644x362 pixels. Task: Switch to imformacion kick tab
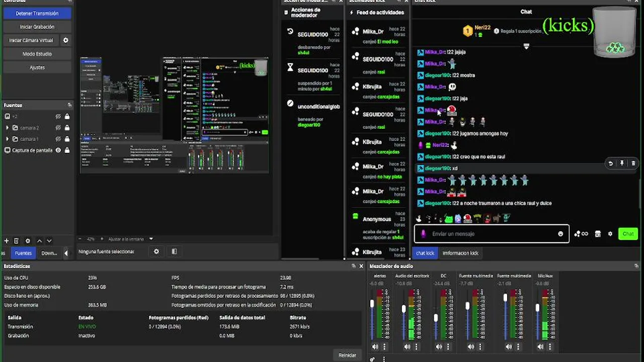pos(460,253)
